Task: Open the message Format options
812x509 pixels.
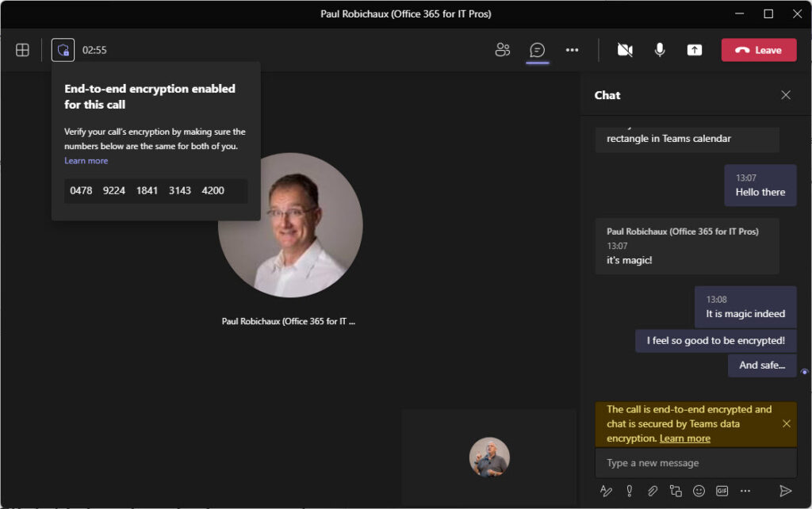Action: 606,491
